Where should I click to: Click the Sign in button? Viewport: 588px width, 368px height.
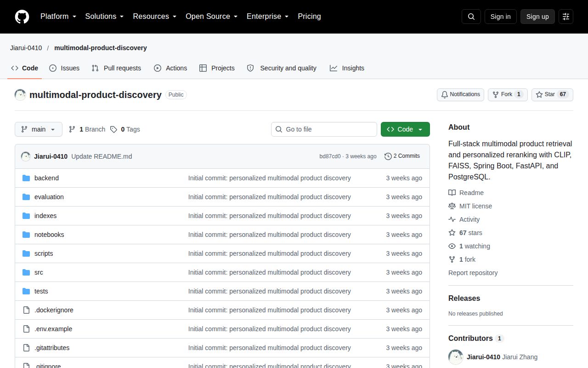[x=501, y=17]
